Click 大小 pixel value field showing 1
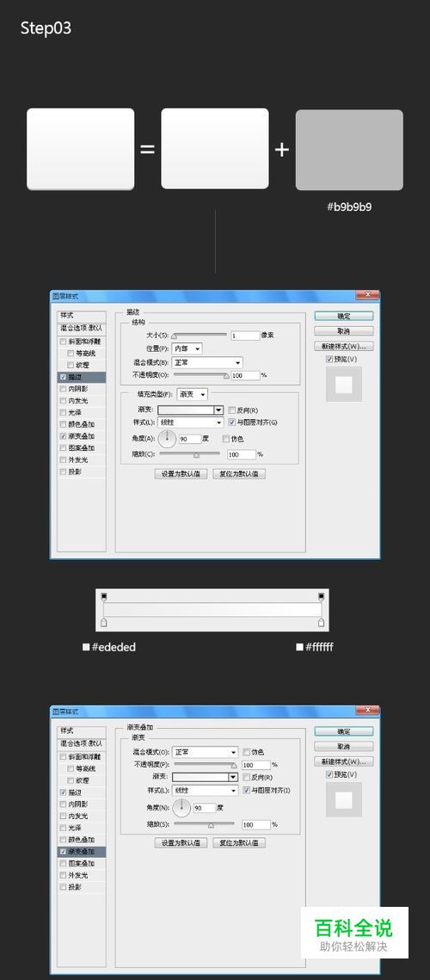The image size is (430, 980). coord(245,336)
